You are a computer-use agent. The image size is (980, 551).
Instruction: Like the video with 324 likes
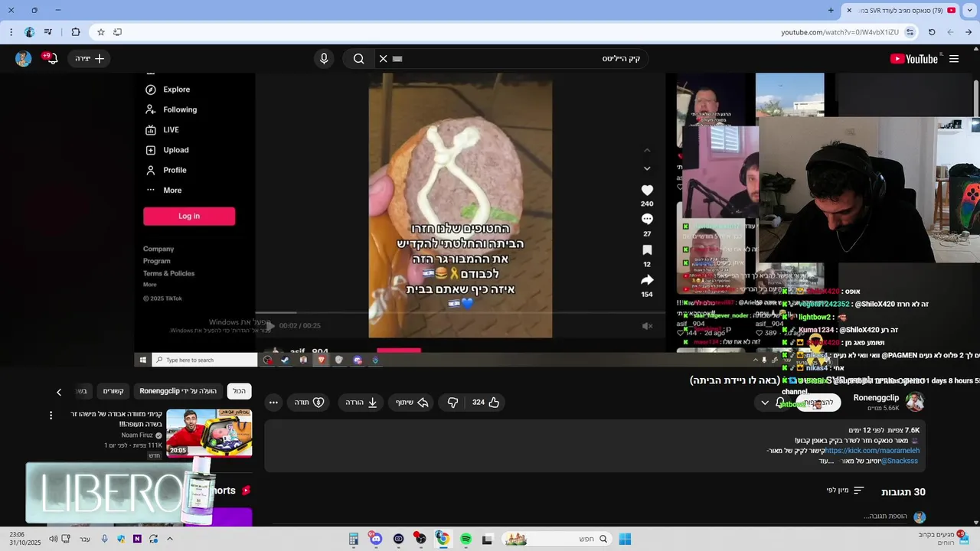[x=485, y=402]
